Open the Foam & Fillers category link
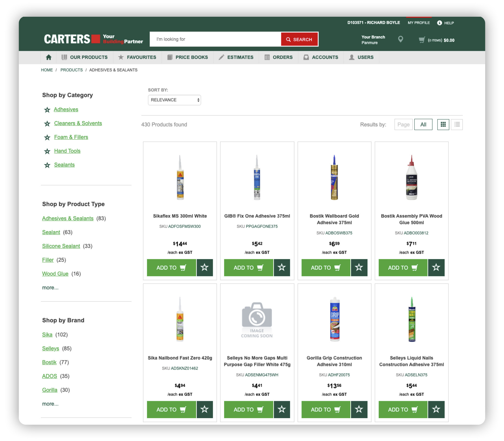 click(x=71, y=137)
